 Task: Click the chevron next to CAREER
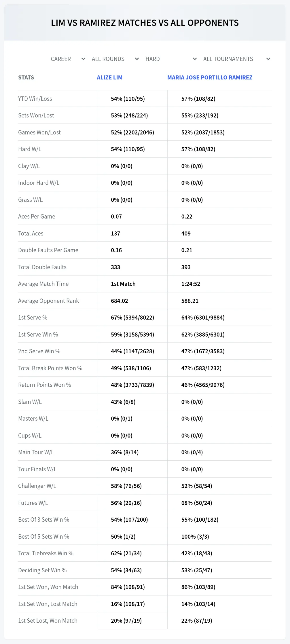point(83,59)
